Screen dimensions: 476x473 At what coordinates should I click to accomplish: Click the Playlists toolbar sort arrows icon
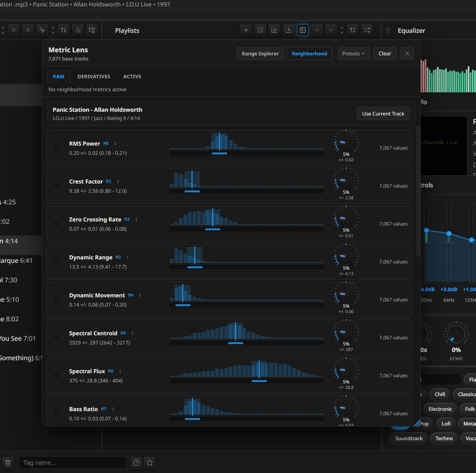point(353,30)
